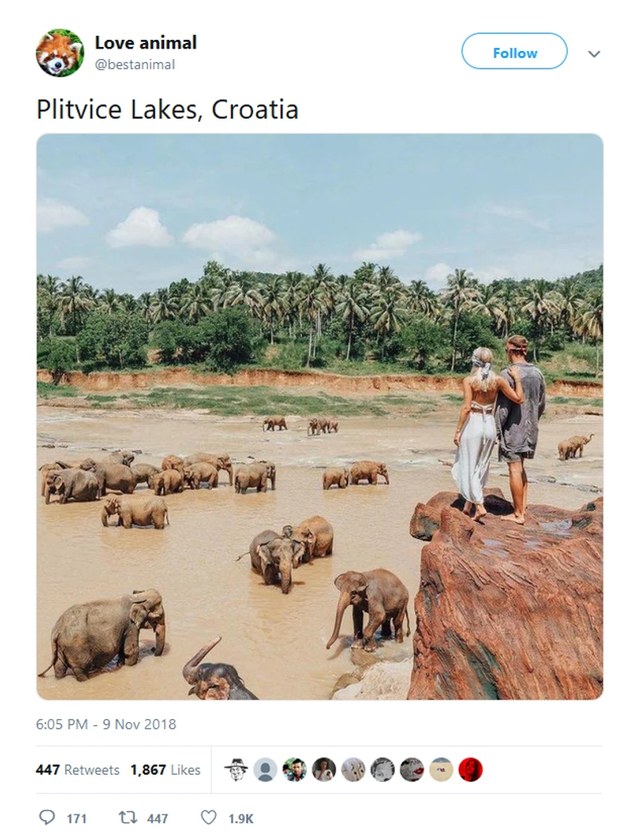629x840 pixels.
Task: View the 447 Retweets list
Action: pos(77,770)
